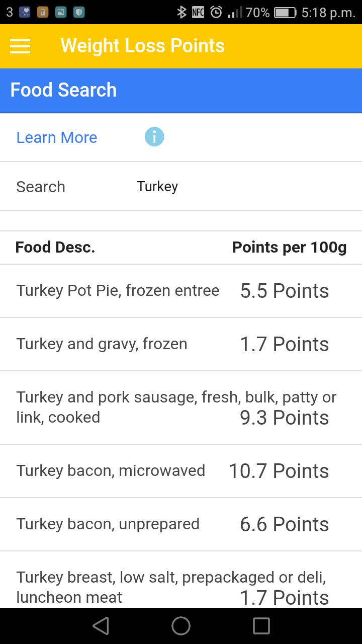This screenshot has height=644, width=362.
Task: Tap the alarm clock status icon
Action: (216, 12)
